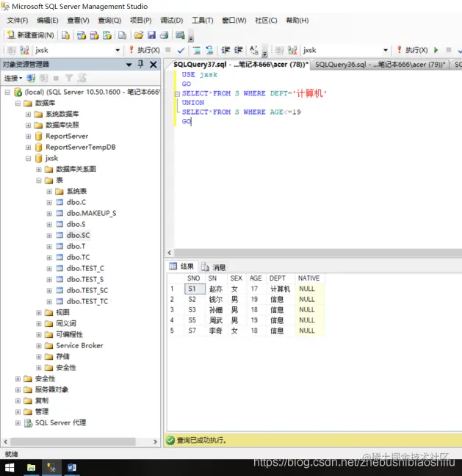Expand the ReportServer database node
The width and height of the screenshot is (462, 476).
click(x=28, y=137)
